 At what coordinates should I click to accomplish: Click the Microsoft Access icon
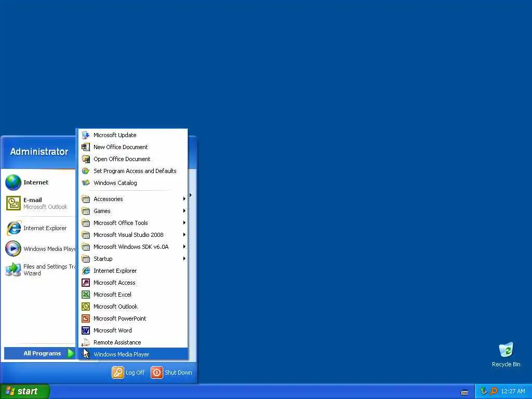pos(86,283)
